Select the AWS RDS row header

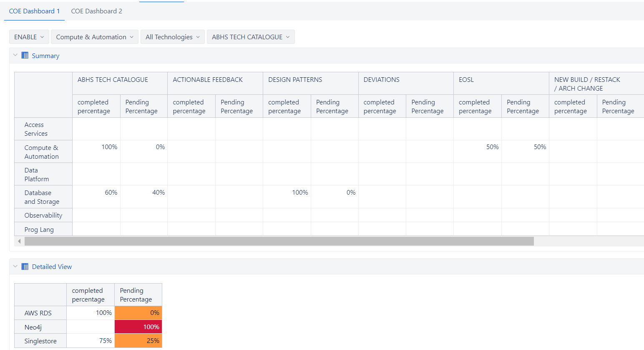(40, 312)
